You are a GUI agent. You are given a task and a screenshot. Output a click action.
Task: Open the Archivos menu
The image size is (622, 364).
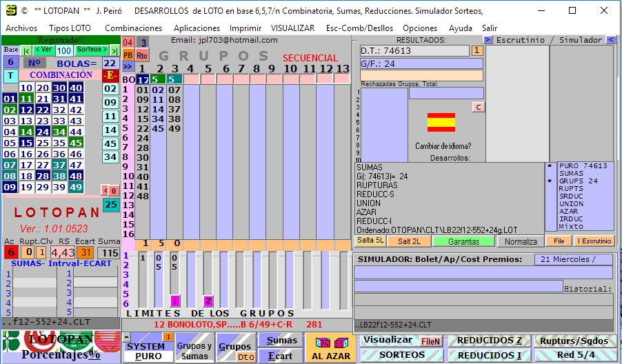(x=21, y=28)
